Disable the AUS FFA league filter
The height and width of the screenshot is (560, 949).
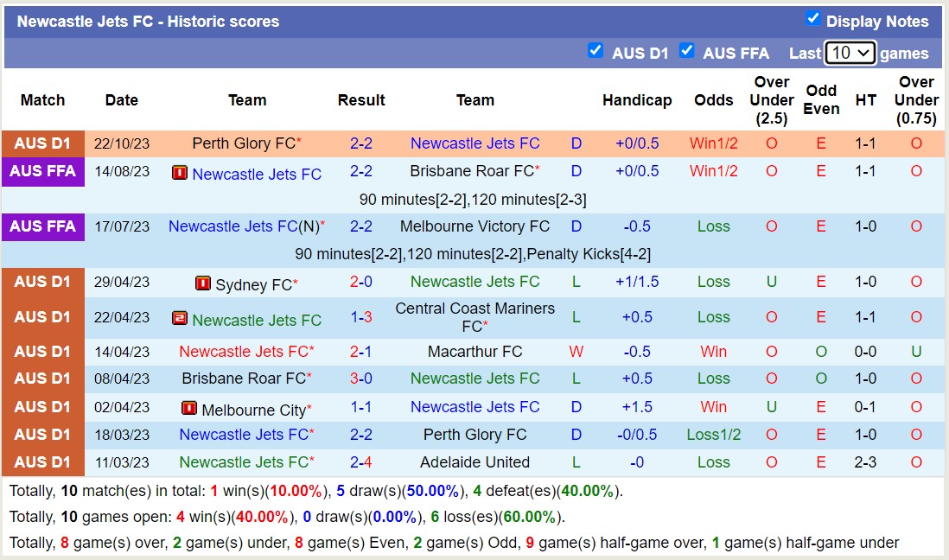tap(687, 51)
